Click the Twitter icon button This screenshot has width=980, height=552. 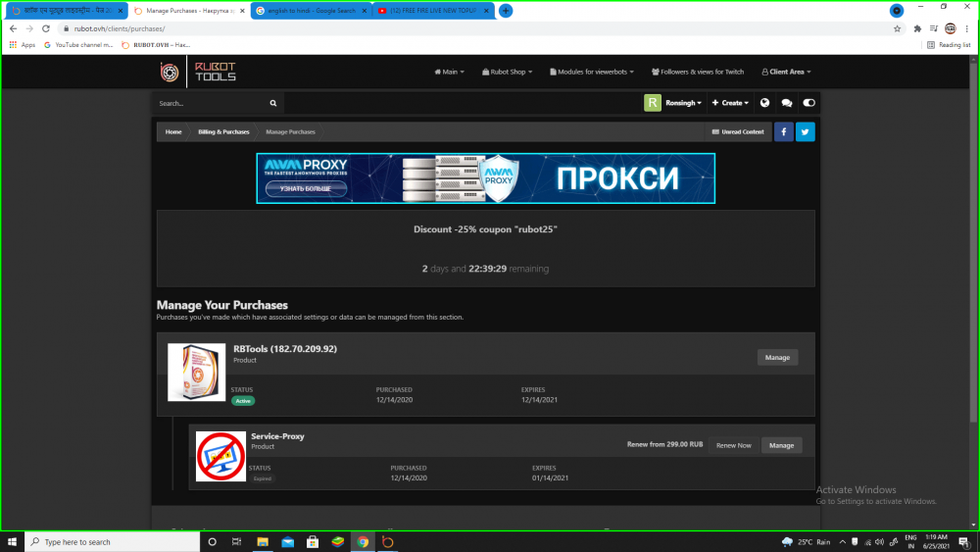(805, 131)
